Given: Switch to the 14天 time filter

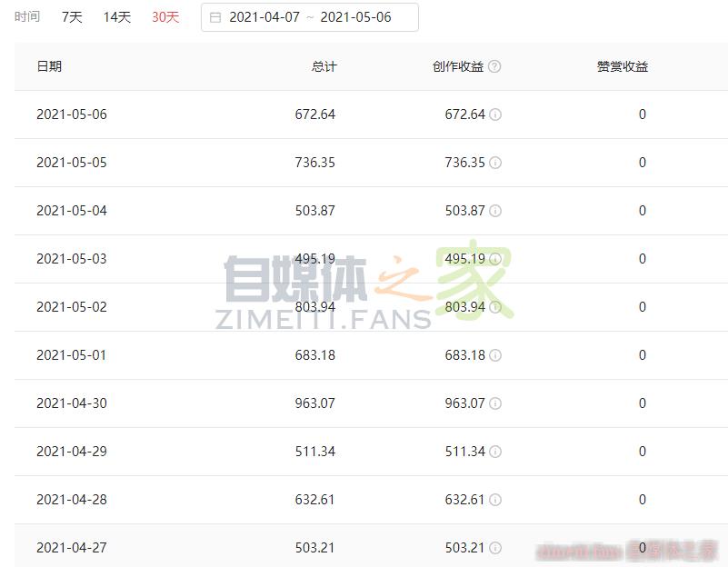Looking at the screenshot, I should [x=116, y=16].
